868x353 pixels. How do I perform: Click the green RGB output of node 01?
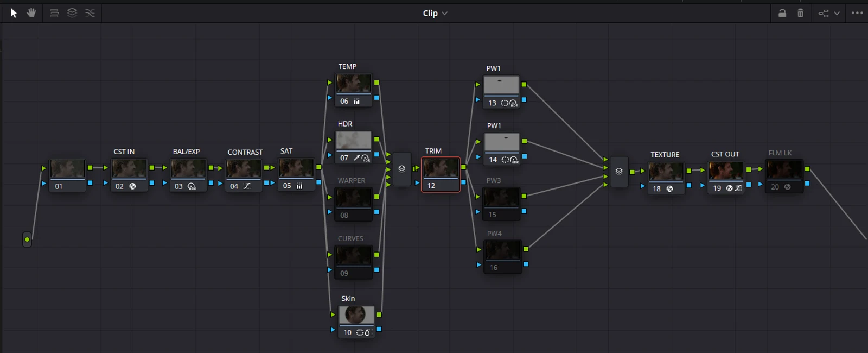point(90,168)
